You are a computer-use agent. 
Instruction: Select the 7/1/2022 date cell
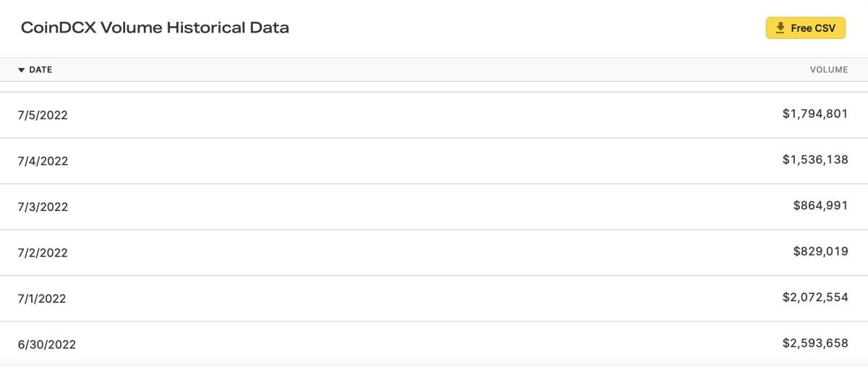tap(42, 298)
